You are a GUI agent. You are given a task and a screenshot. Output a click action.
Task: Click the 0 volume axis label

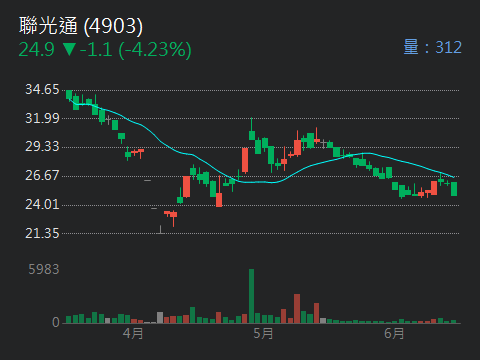56,322
